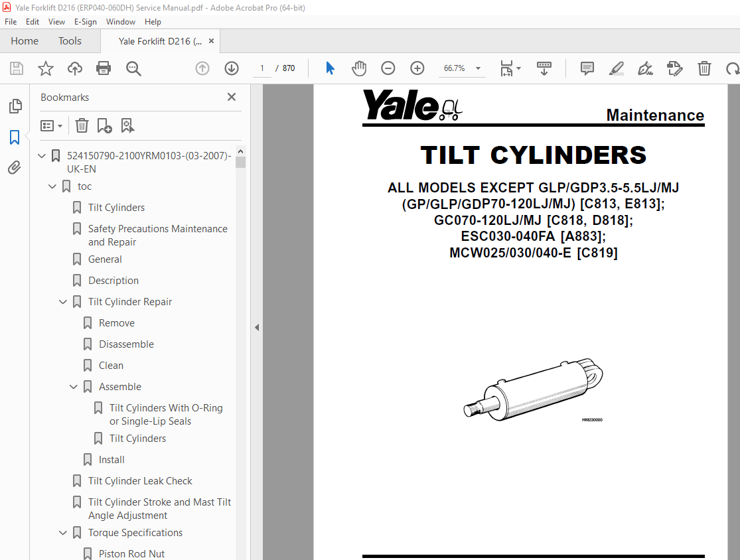Open the View menu
Viewport: 740px width, 560px height.
(56, 22)
